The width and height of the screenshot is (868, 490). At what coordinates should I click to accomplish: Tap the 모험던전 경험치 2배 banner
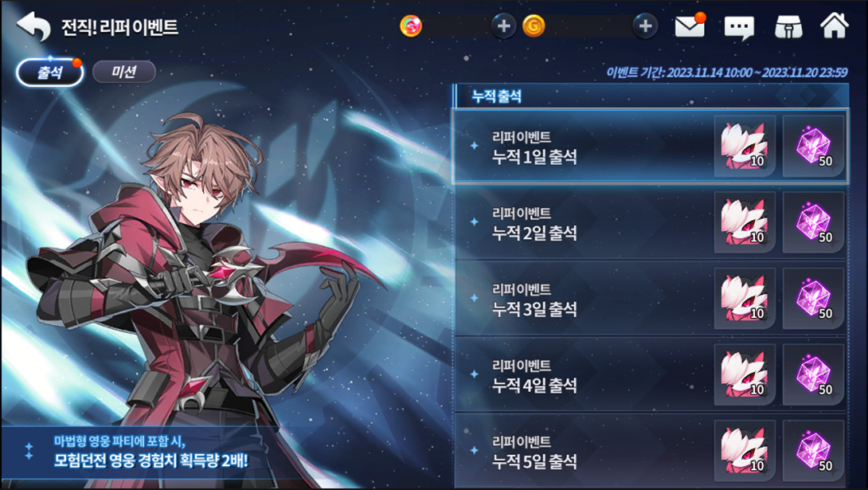(151, 452)
